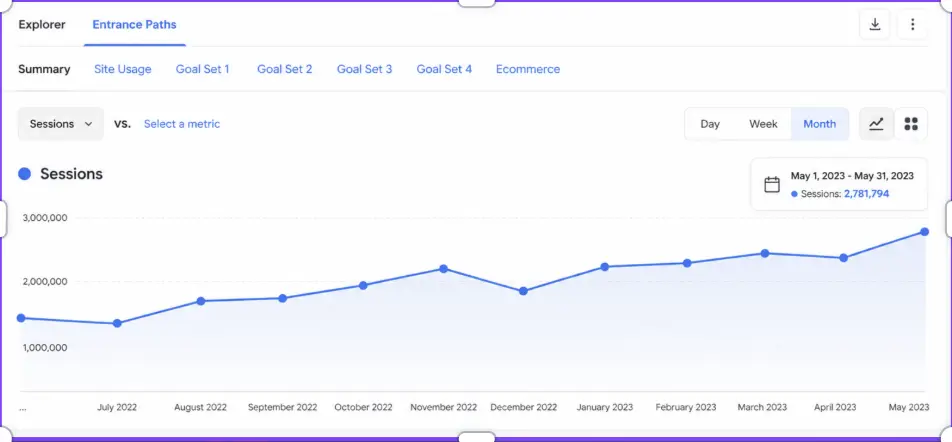Viewport: 952px width, 442px height.
Task: Click the November 2022 axis label
Action: pos(446,407)
